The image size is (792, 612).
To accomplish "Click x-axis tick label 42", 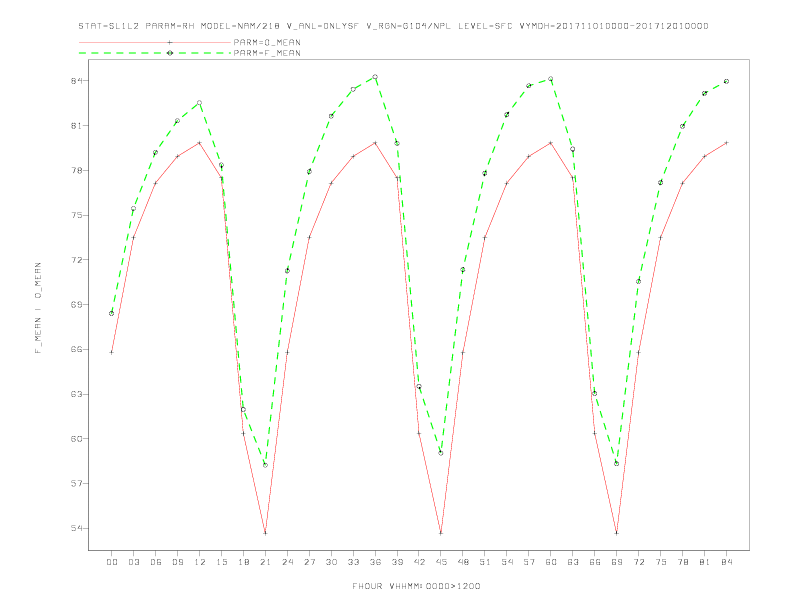I will [x=419, y=562].
